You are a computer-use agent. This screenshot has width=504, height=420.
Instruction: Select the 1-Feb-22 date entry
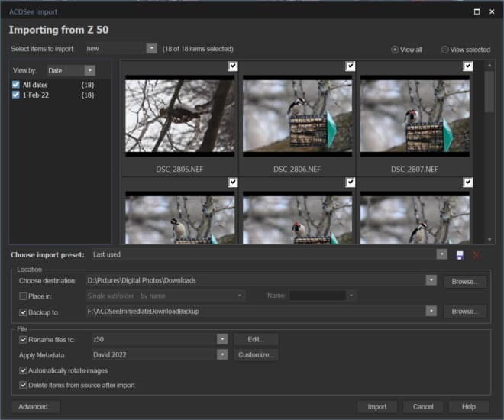(x=37, y=95)
